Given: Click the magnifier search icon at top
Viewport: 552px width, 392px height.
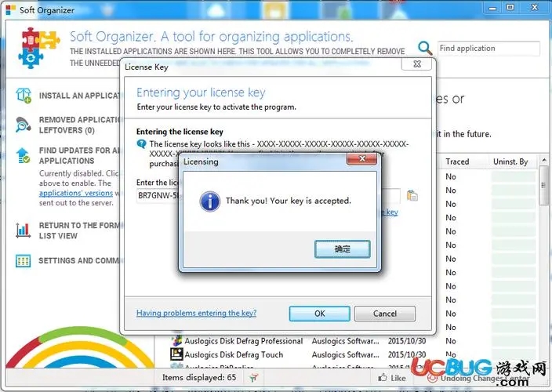Looking at the screenshot, I should [425, 48].
